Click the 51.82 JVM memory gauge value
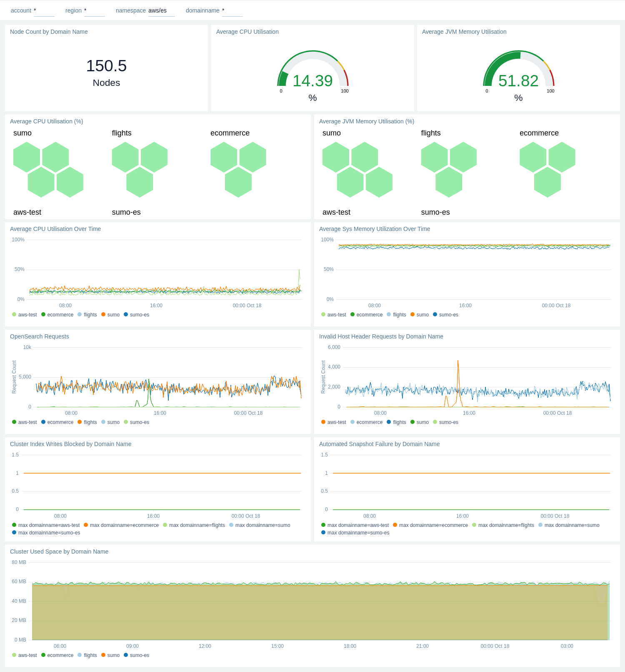Image resolution: width=625 pixels, height=672 pixels. (518, 81)
